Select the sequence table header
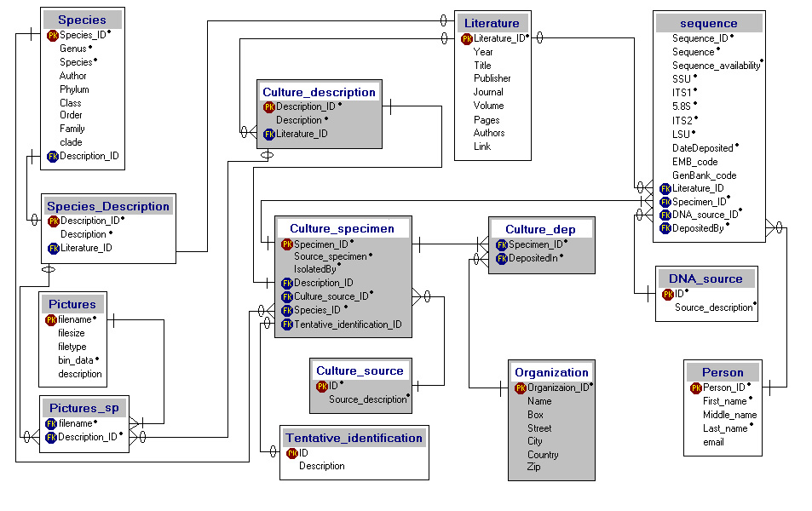Image resolution: width=812 pixels, height=511 pixels. pyautogui.click(x=709, y=23)
